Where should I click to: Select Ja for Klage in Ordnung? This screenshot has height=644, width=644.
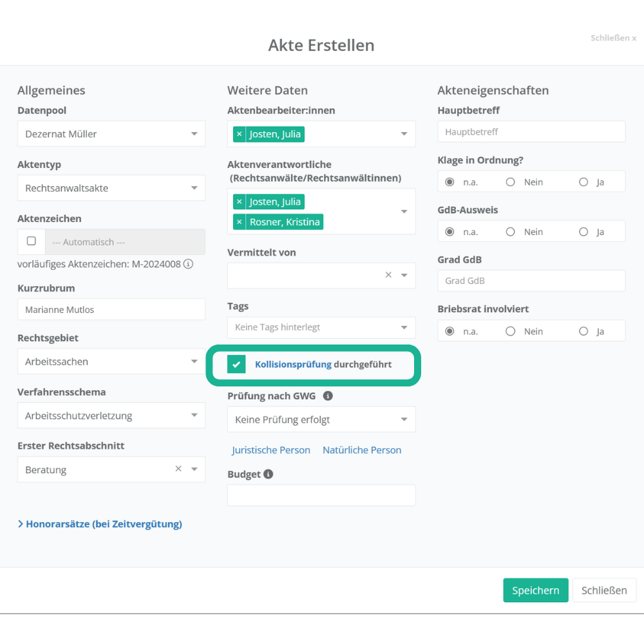pos(583,182)
